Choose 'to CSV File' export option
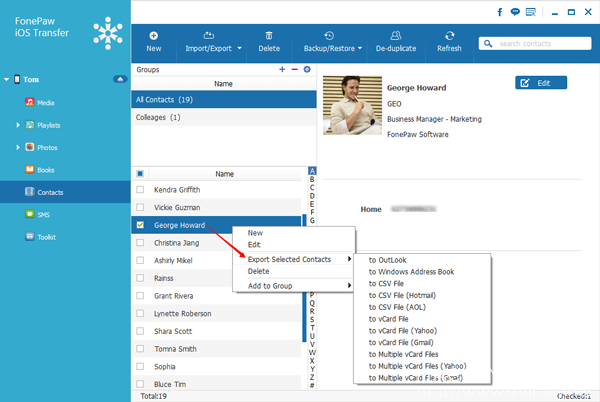600x402 pixels. [x=386, y=283]
